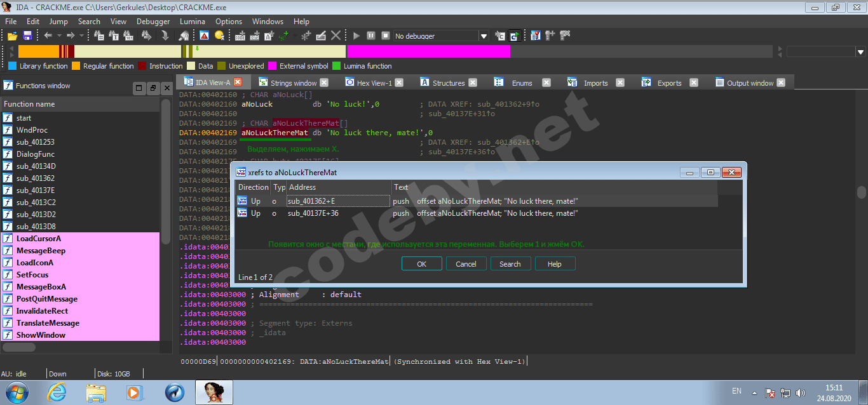
Task: Click the orange regular function navigation band region
Action: 39,52
